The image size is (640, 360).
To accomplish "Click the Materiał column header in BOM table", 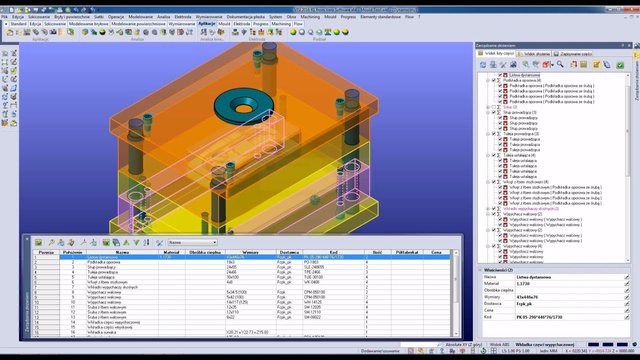I will pyautogui.click(x=171, y=253).
